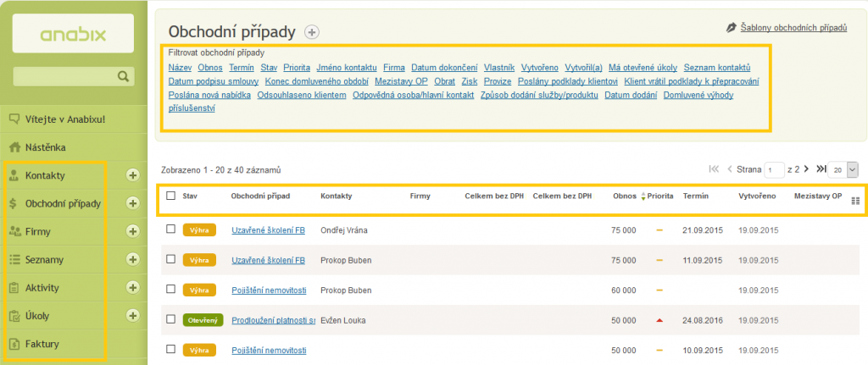Viewport: 868px width, 365px height.
Task: Click the plus icon beside Úkoly
Action: tap(132, 315)
